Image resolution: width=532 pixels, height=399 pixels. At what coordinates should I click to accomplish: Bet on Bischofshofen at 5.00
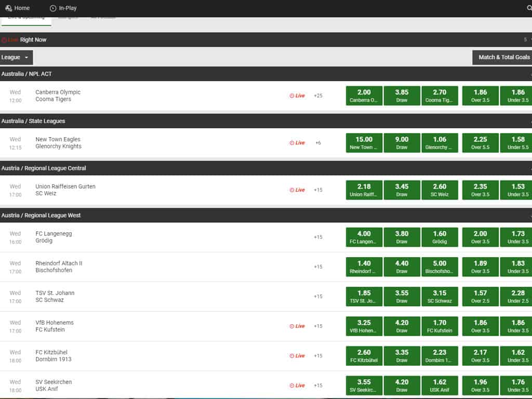(x=440, y=267)
